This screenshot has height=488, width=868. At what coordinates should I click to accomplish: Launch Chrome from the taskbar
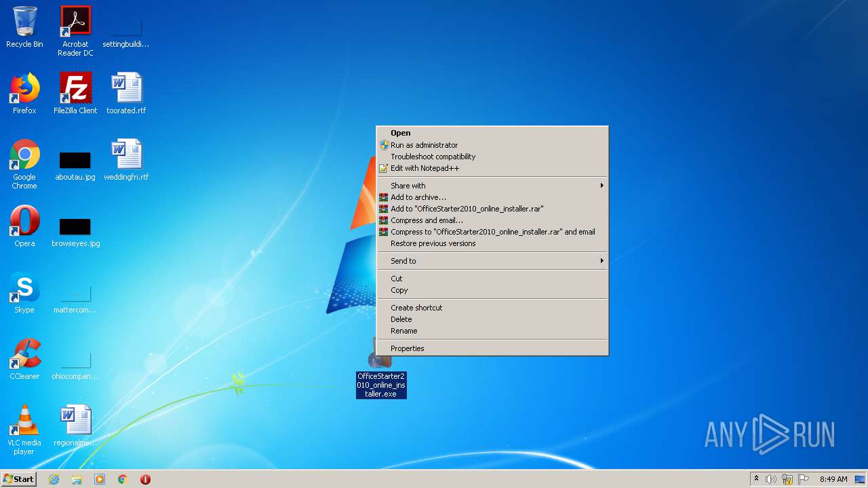pyautogui.click(x=123, y=479)
